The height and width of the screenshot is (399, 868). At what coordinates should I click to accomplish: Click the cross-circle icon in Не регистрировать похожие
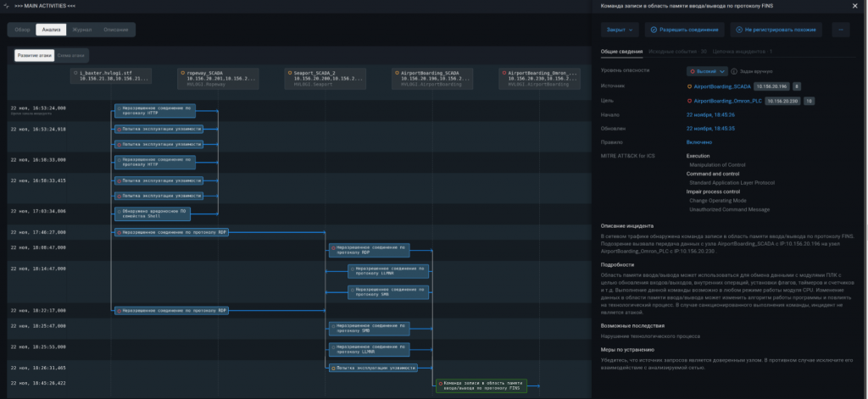739,30
